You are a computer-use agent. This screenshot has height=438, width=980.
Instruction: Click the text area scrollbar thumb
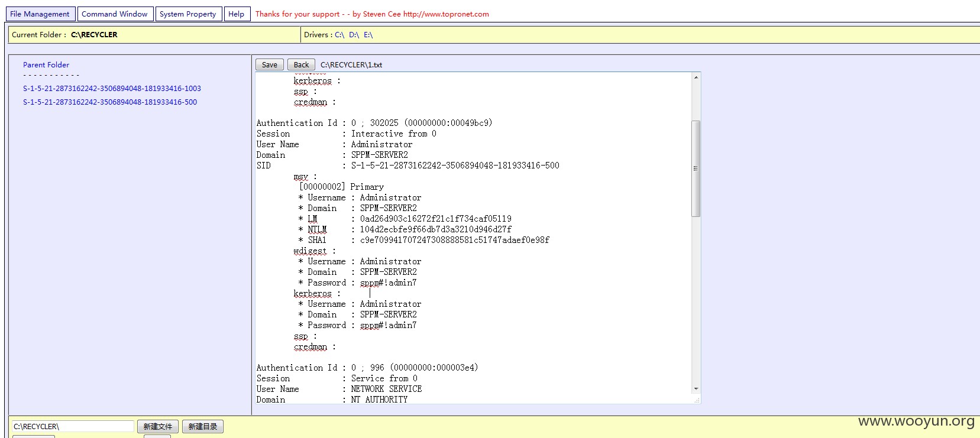(696, 168)
